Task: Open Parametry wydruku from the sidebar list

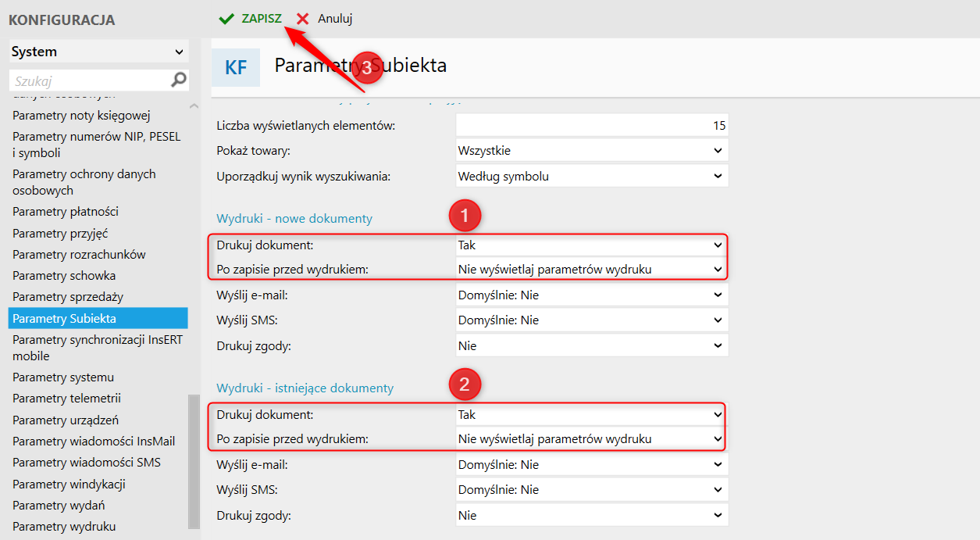Action: pyautogui.click(x=64, y=527)
